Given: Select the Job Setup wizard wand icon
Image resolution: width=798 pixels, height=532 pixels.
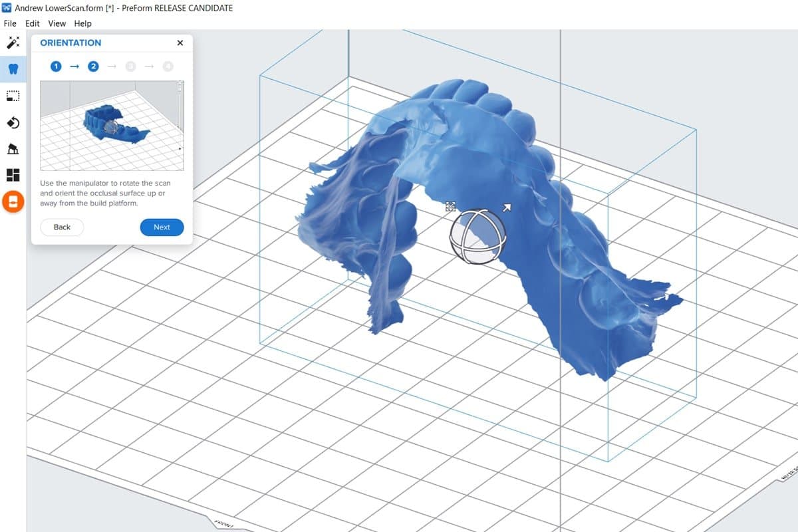Looking at the screenshot, I should point(14,42).
